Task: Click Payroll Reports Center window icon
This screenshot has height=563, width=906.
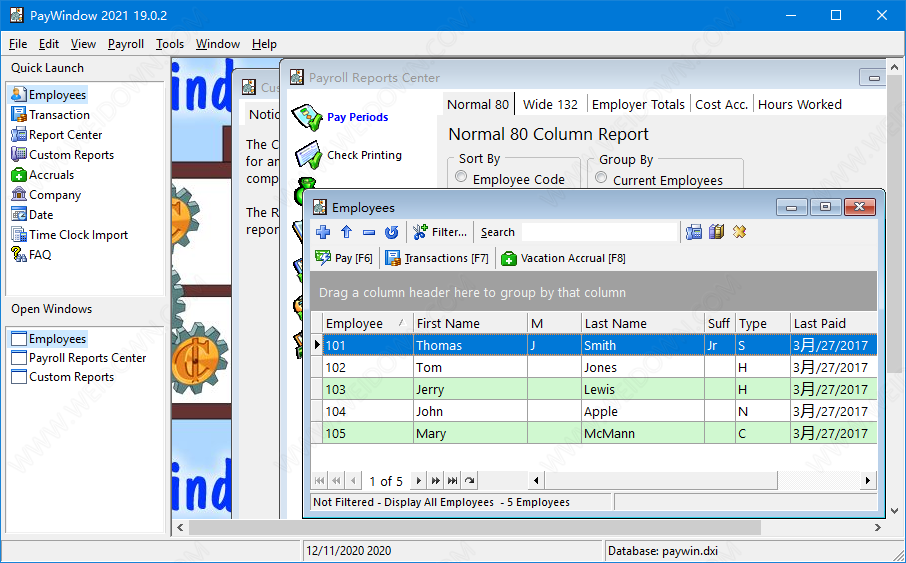Action: 296,77
